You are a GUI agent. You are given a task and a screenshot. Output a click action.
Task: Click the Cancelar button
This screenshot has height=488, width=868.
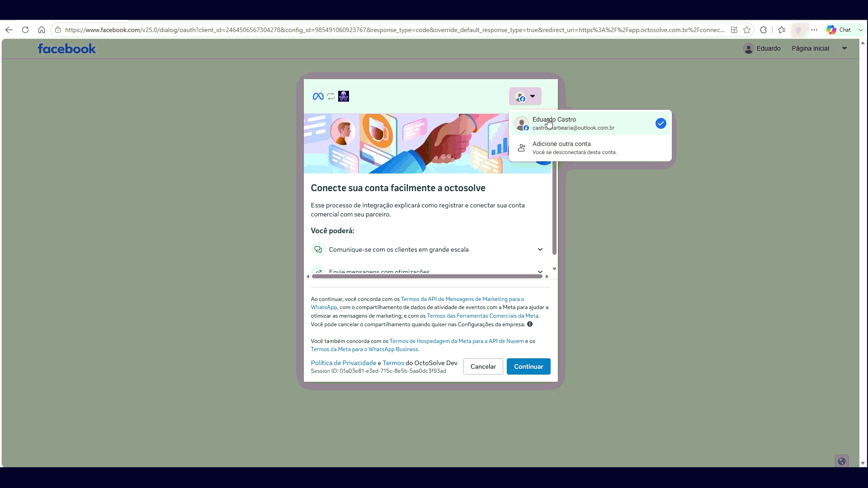(x=483, y=366)
